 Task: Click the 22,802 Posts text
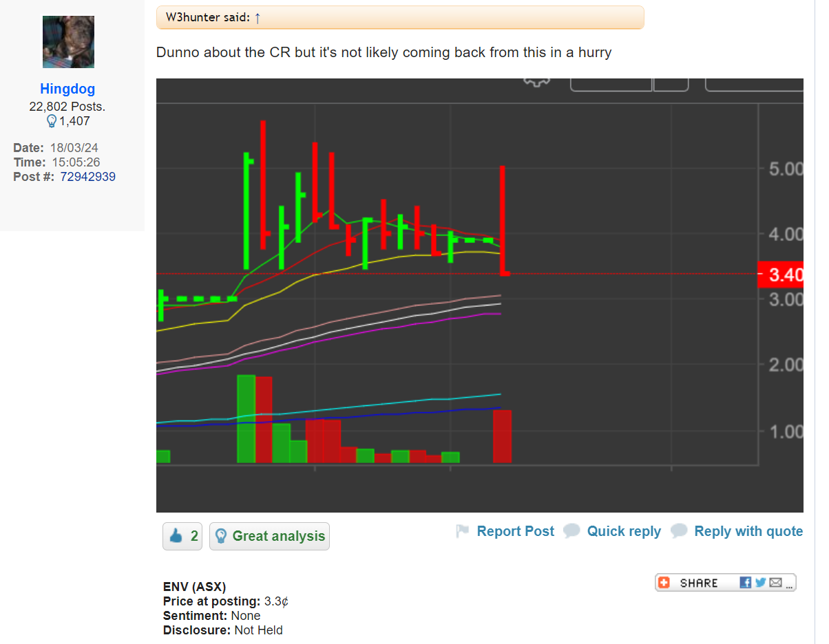67,107
